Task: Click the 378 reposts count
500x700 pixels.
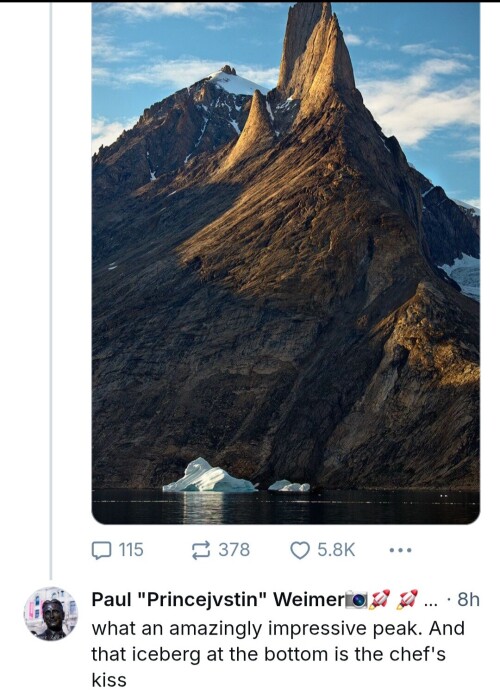Action: 234,550
